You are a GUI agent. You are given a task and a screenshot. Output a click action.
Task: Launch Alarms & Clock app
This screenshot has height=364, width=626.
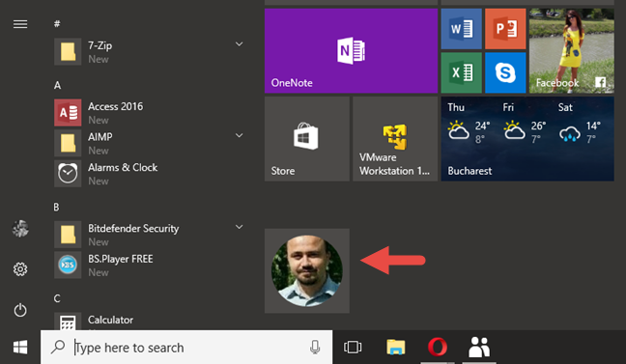150,174
